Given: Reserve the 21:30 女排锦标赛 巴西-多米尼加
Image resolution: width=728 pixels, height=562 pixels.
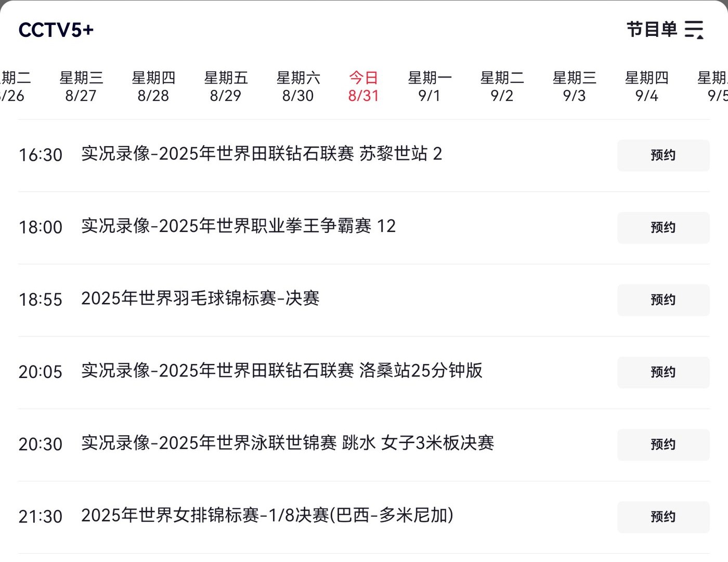Looking at the screenshot, I should coord(663,517).
